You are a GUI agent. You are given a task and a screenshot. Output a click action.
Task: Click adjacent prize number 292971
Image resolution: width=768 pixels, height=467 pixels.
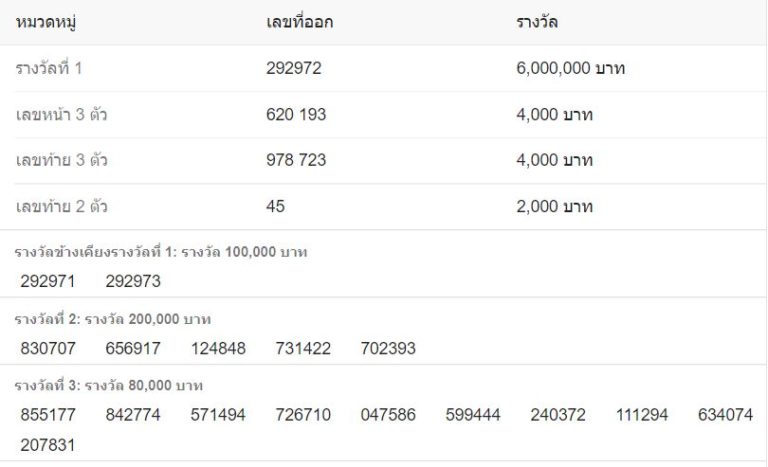coord(48,281)
